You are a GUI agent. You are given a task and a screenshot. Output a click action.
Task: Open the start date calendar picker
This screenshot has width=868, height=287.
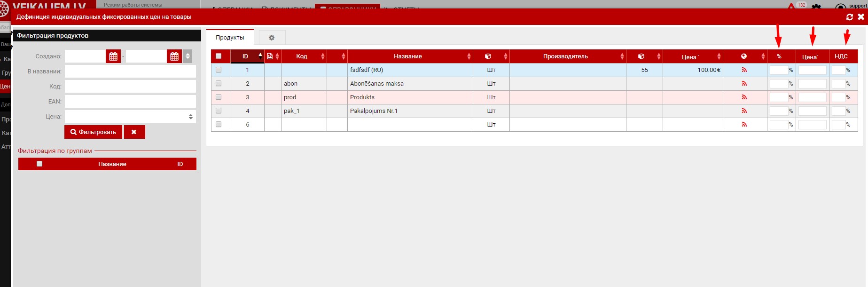click(x=113, y=56)
